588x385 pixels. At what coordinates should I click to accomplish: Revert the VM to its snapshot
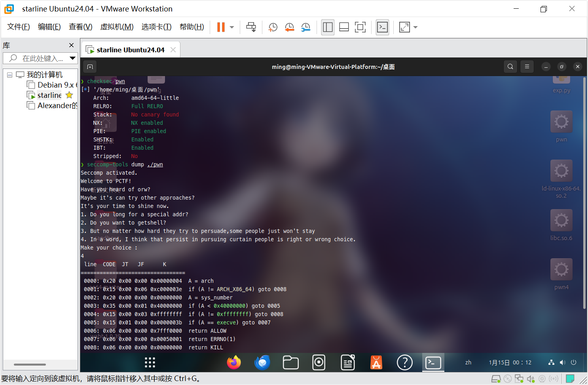click(x=289, y=27)
